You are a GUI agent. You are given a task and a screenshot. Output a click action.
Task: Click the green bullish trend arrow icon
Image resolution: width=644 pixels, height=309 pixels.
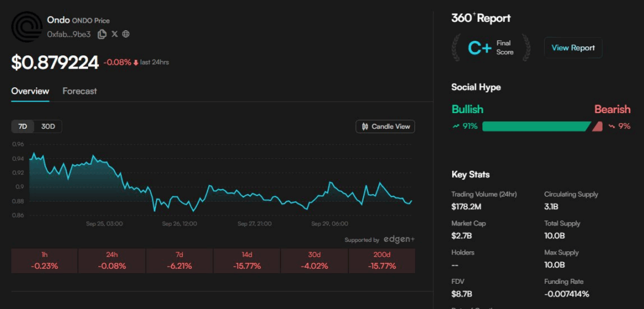pyautogui.click(x=456, y=126)
